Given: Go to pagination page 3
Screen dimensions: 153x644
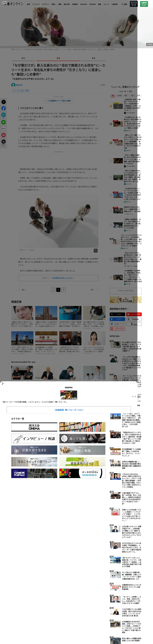Looking at the screenshot, I should (63, 290).
